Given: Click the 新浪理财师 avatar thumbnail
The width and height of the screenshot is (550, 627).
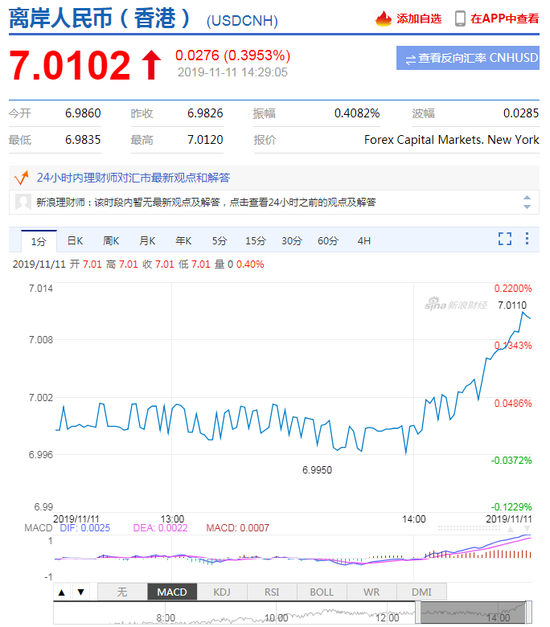Looking at the screenshot, I should click(23, 202).
